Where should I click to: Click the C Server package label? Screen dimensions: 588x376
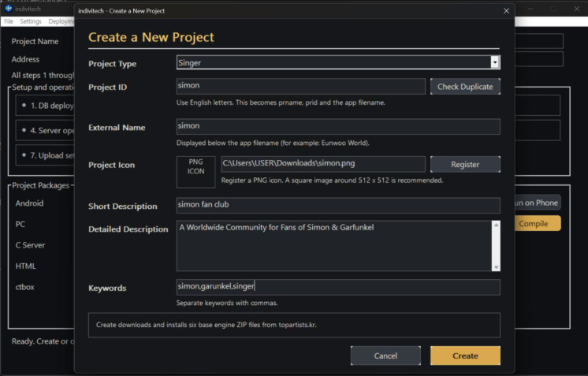tap(30, 245)
